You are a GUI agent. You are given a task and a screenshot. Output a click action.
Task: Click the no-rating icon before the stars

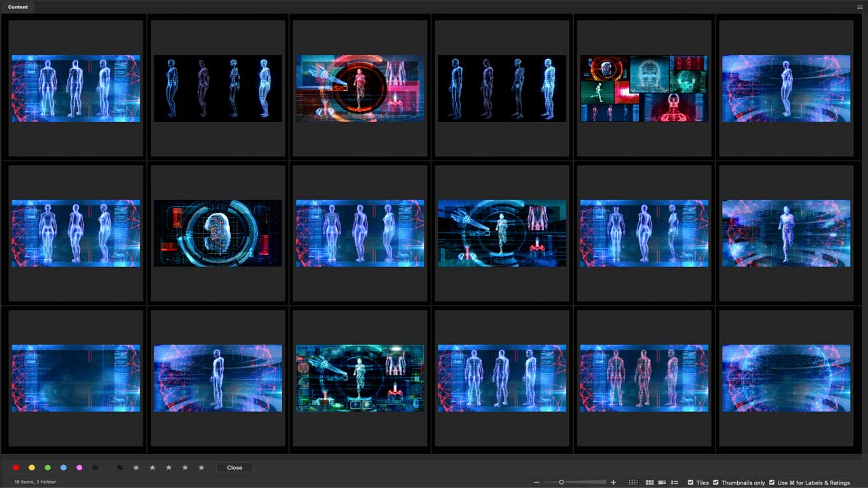tap(120, 468)
